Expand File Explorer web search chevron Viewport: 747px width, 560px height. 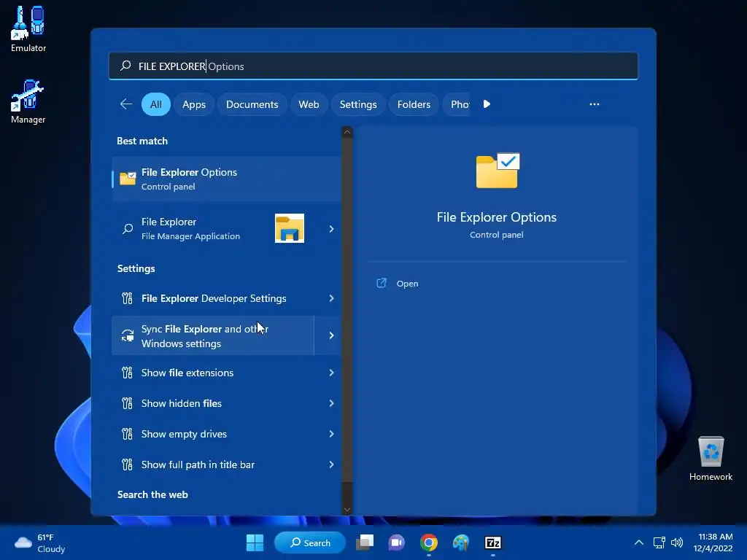tap(331, 229)
